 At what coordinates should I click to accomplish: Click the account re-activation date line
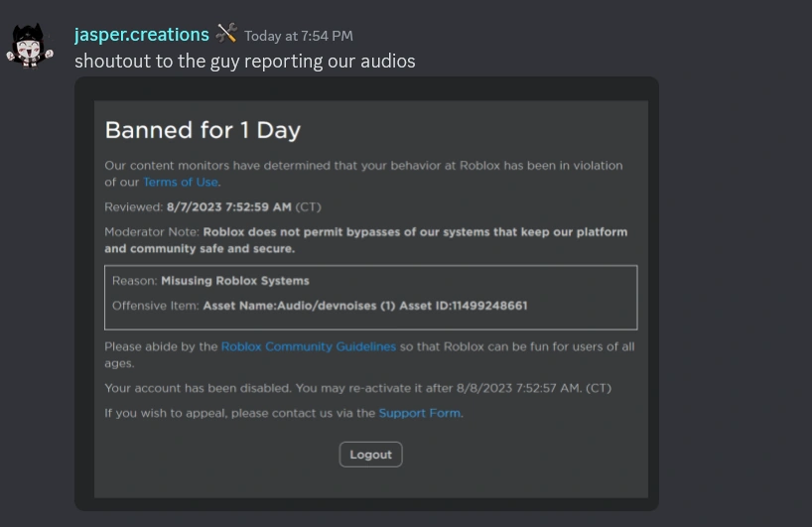point(357,388)
